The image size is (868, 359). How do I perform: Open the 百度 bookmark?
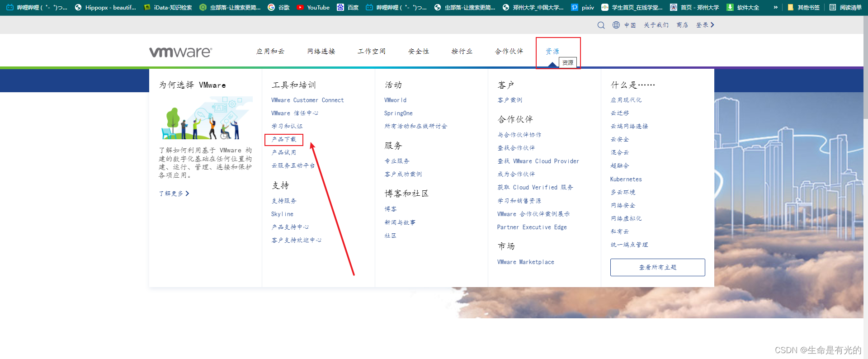348,7
